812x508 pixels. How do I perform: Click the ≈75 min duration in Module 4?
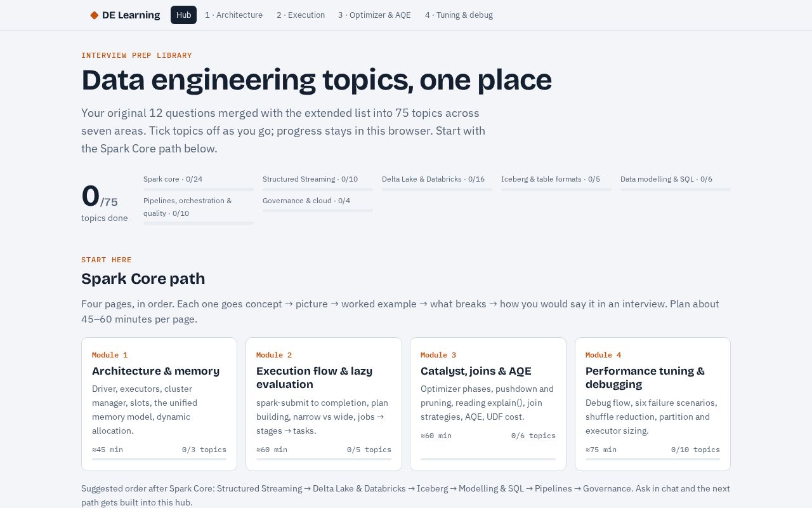point(601,450)
